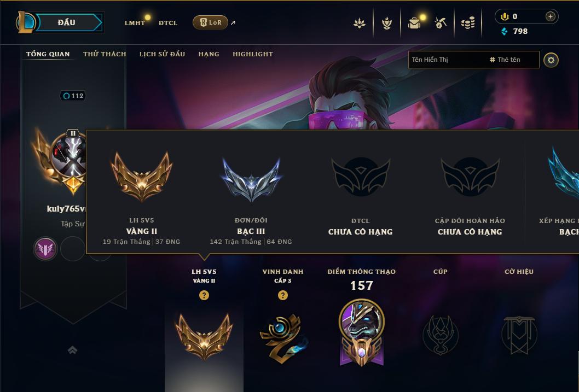The width and height of the screenshot is (579, 392).
Task: Open the Store coins icon
Action: (468, 24)
